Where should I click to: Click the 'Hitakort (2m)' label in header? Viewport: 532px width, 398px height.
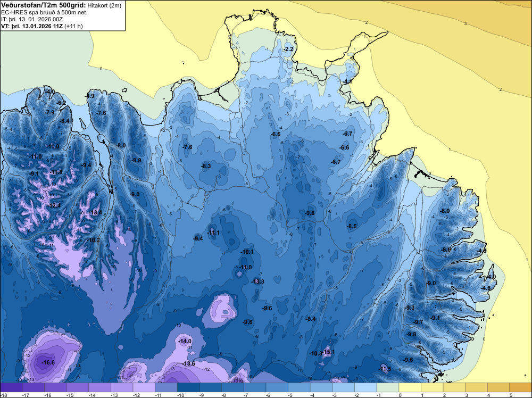(x=104, y=5)
